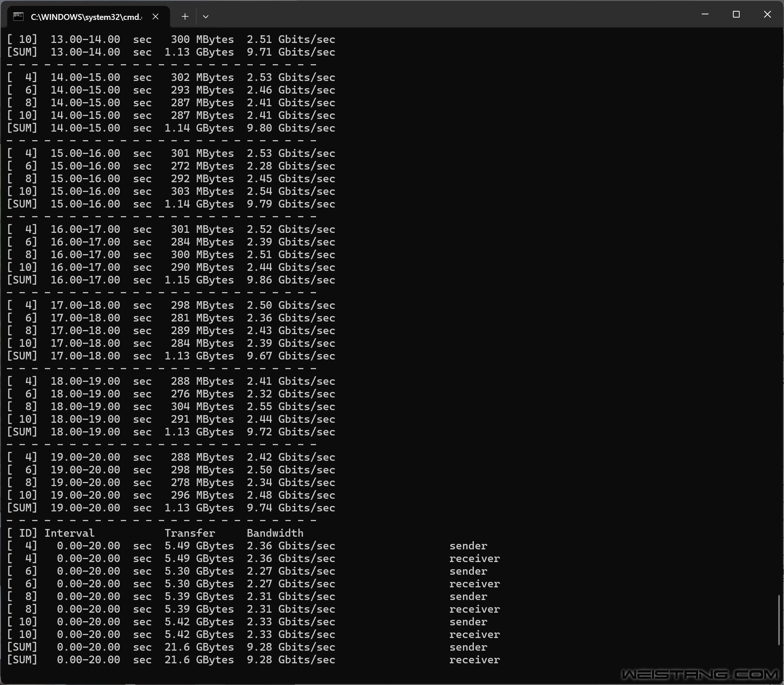
Task: Click 2.31 Gbits/sec in stream 8 receiver row
Action: 291,609
